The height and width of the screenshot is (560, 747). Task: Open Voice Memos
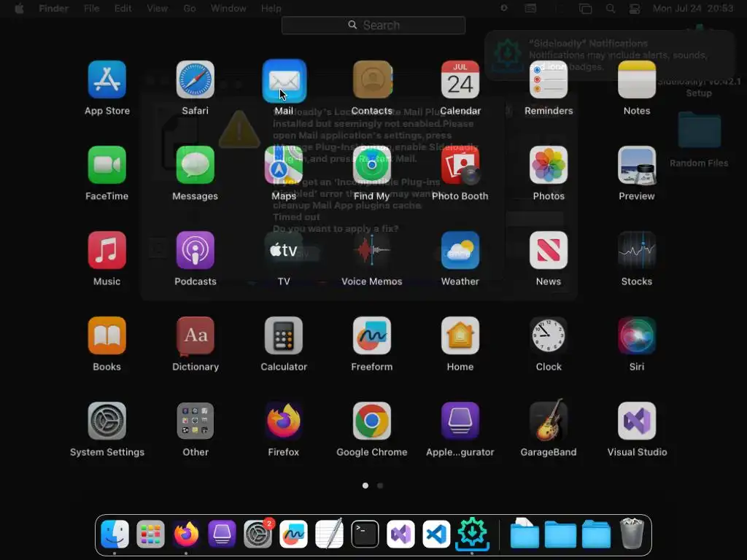tap(372, 250)
